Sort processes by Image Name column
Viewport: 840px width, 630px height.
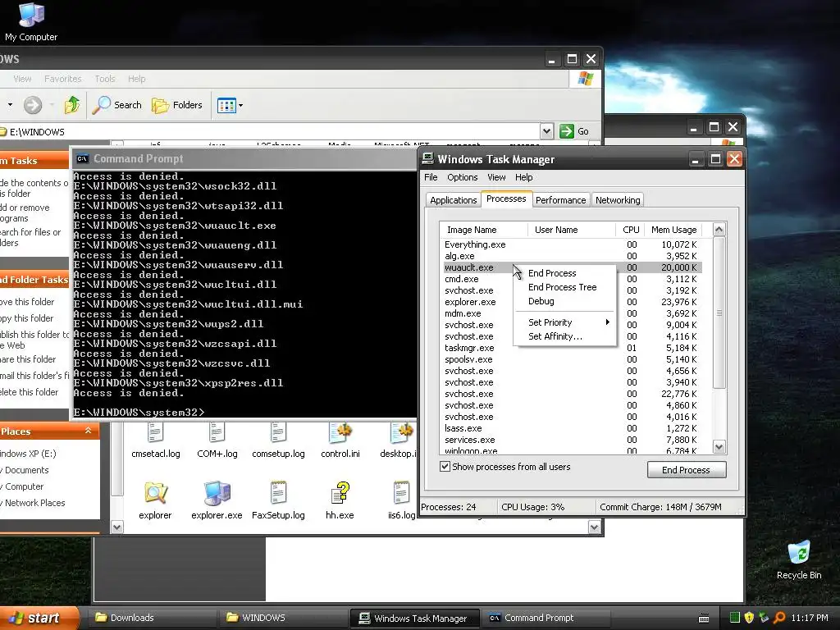pyautogui.click(x=483, y=230)
